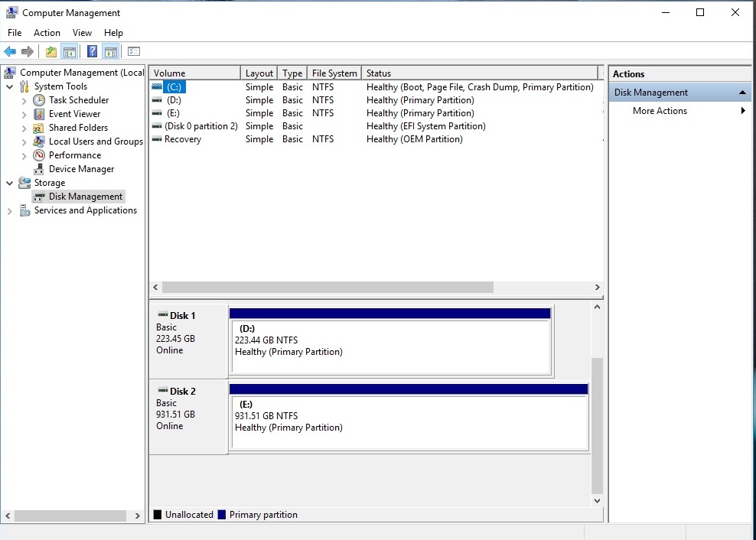756x540 pixels.
Task: Click the Device Manager icon
Action: pyautogui.click(x=38, y=169)
